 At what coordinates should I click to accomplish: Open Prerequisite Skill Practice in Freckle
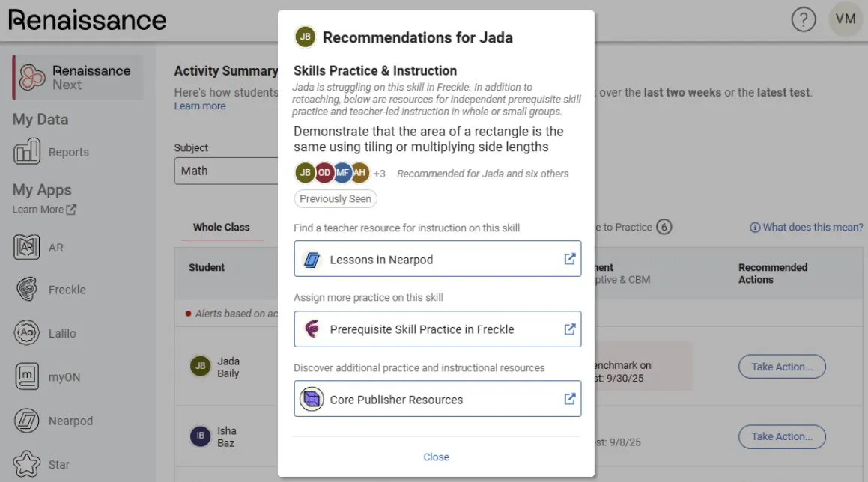tap(437, 329)
